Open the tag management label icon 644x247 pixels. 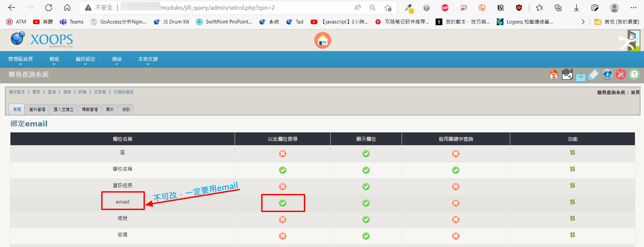click(x=594, y=74)
